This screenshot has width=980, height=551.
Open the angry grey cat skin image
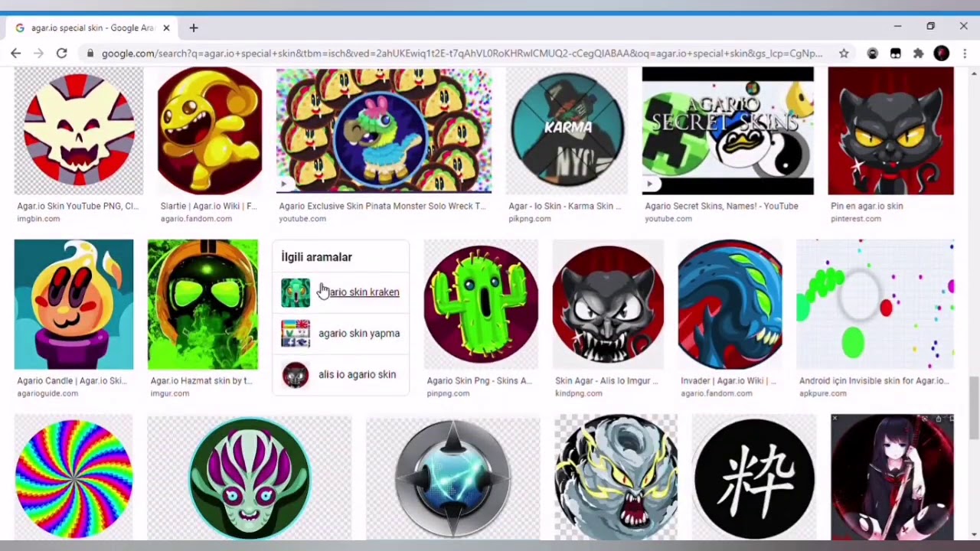[x=608, y=305]
